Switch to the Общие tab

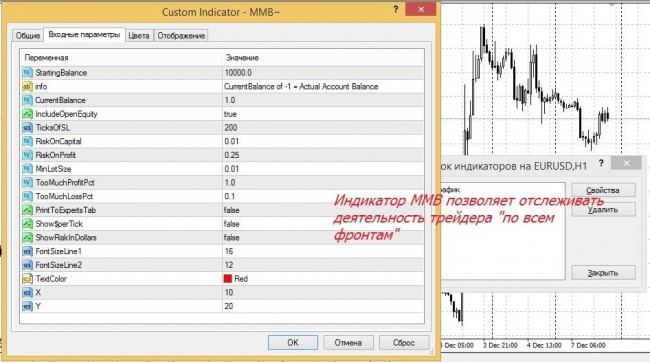click(x=28, y=36)
